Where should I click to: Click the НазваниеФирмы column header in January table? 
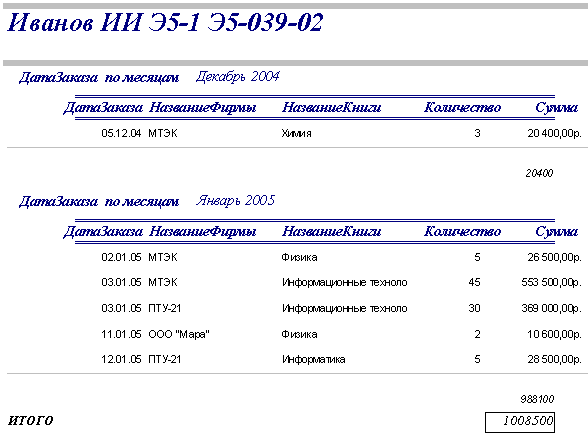coord(202,231)
